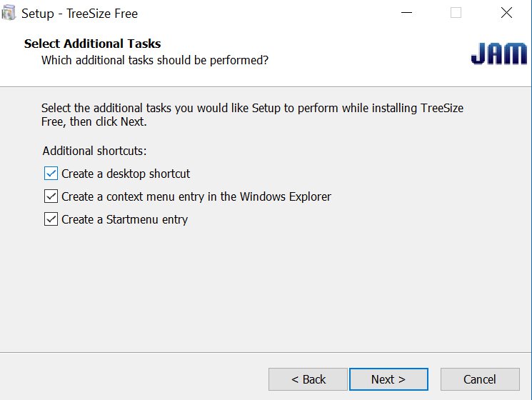Minimize the TreeSize Free setup window

point(406,13)
